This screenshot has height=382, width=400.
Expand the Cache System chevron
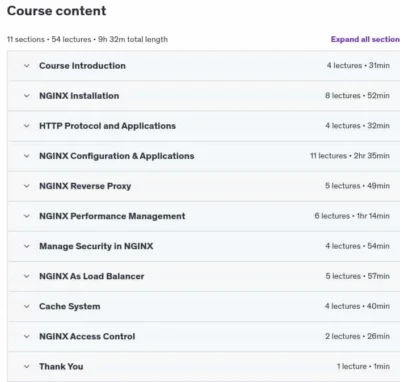click(x=27, y=306)
